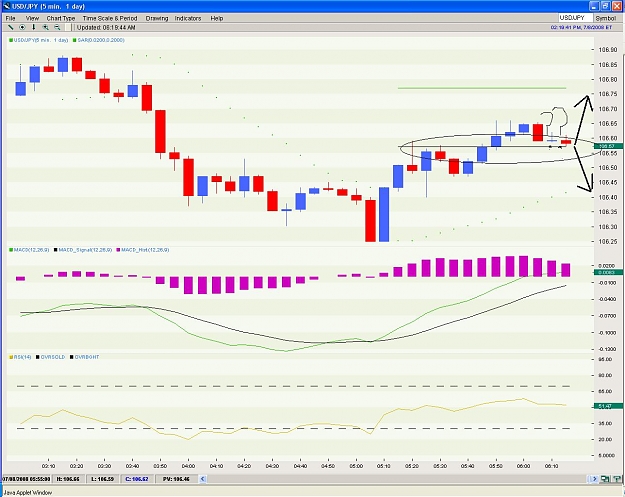Image resolution: width=625 pixels, height=497 pixels.
Task: Open the Chart Type menu
Action: point(61,18)
